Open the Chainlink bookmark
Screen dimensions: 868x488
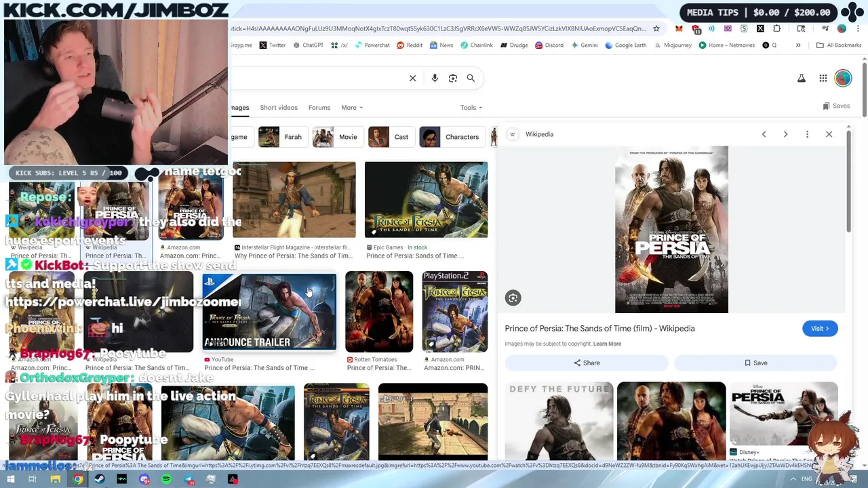pos(477,45)
